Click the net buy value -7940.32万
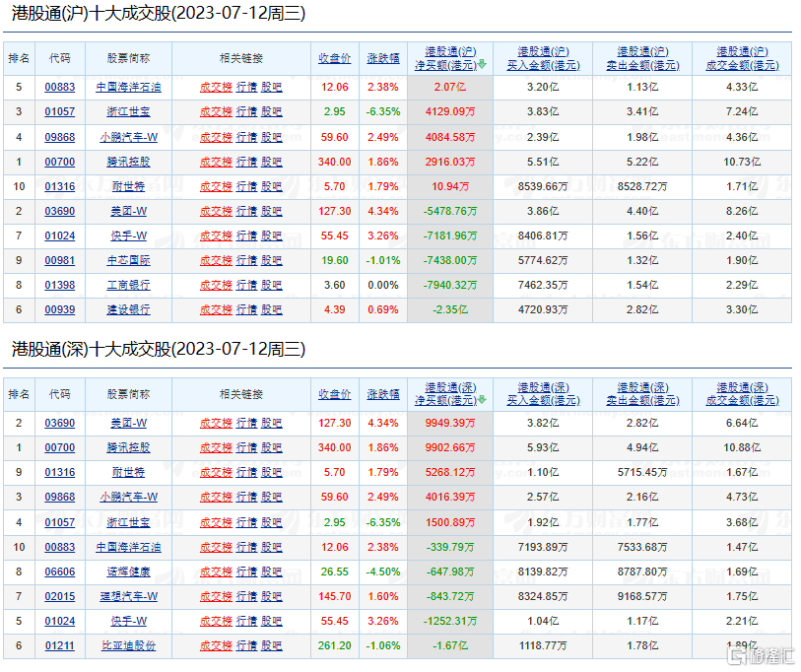Image resolution: width=801 pixels, height=672 pixels. pos(450,285)
